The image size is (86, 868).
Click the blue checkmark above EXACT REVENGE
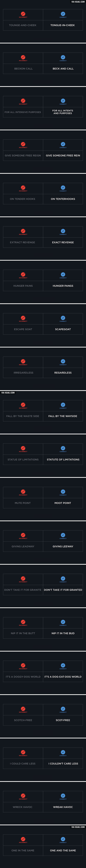click(63, 231)
